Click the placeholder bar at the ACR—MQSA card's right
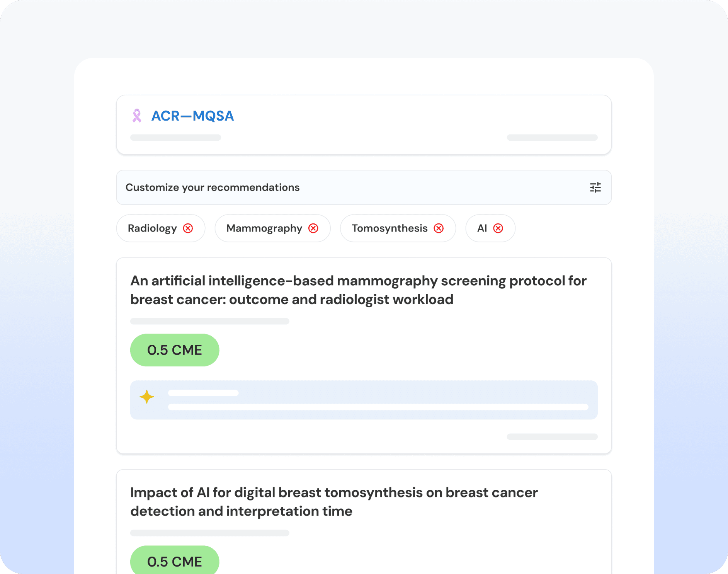728x574 pixels. [x=552, y=138]
